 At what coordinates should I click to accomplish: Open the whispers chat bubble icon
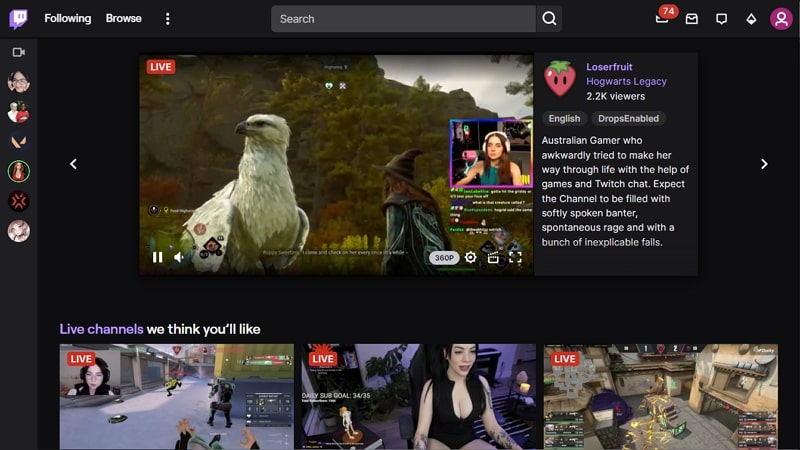(721, 19)
